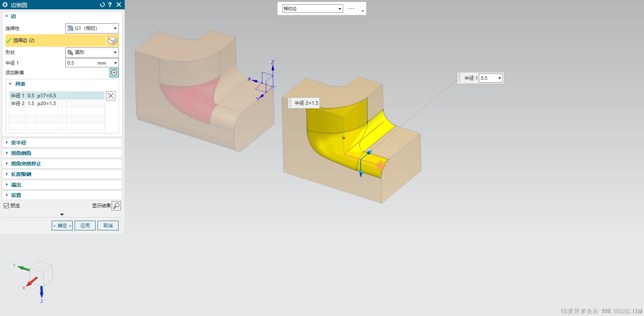The width and height of the screenshot is (644, 316).
Task: Close the 边倒圆 dialog
Action: pos(119,5)
